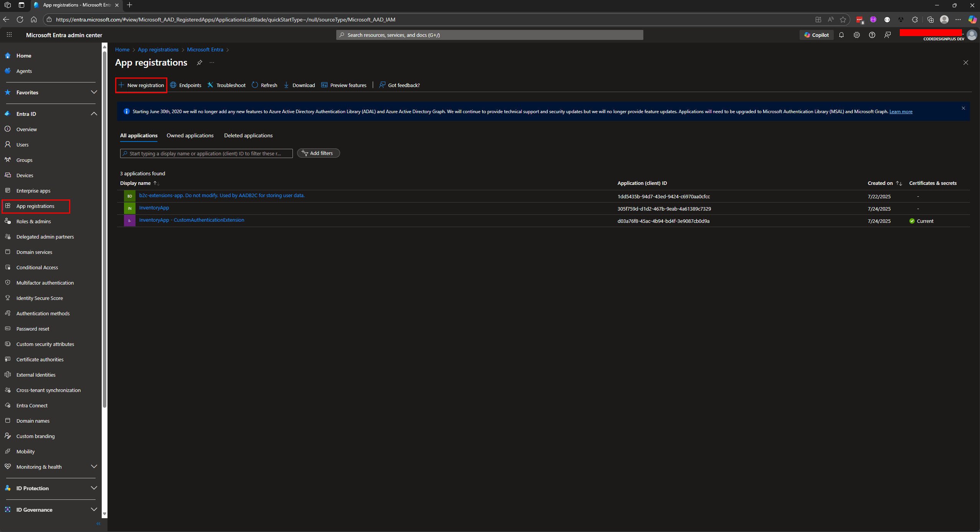Open Agents in the sidebar
Viewport: 980px width, 532px height.
tap(24, 71)
